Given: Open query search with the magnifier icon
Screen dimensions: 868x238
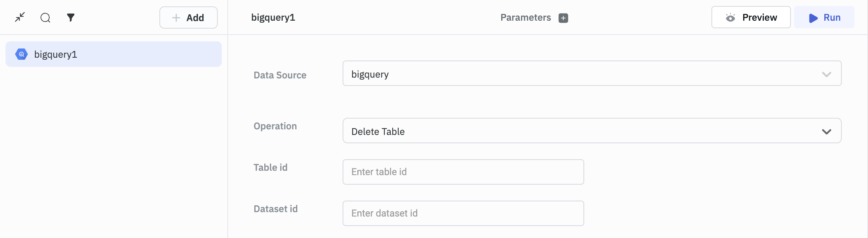Looking at the screenshot, I should point(45,18).
